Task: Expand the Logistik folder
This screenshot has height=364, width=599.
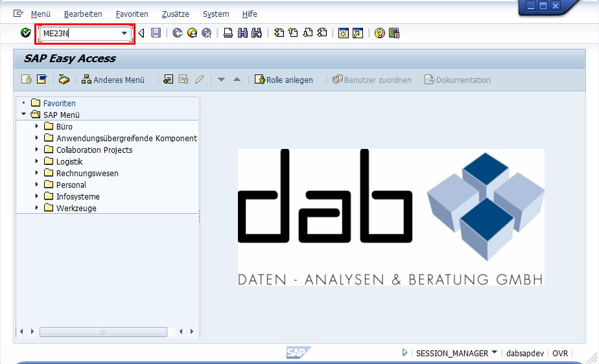Action: (37, 161)
